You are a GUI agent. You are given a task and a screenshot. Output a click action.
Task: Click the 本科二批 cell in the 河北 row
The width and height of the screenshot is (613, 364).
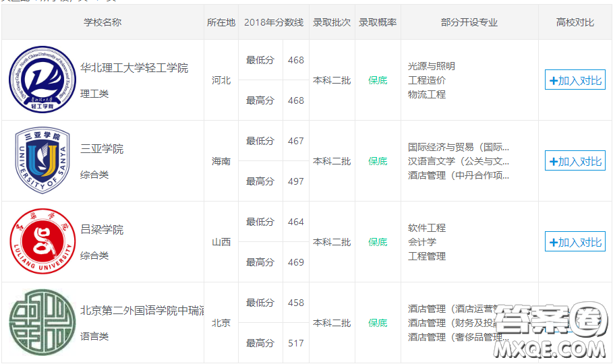(332, 80)
